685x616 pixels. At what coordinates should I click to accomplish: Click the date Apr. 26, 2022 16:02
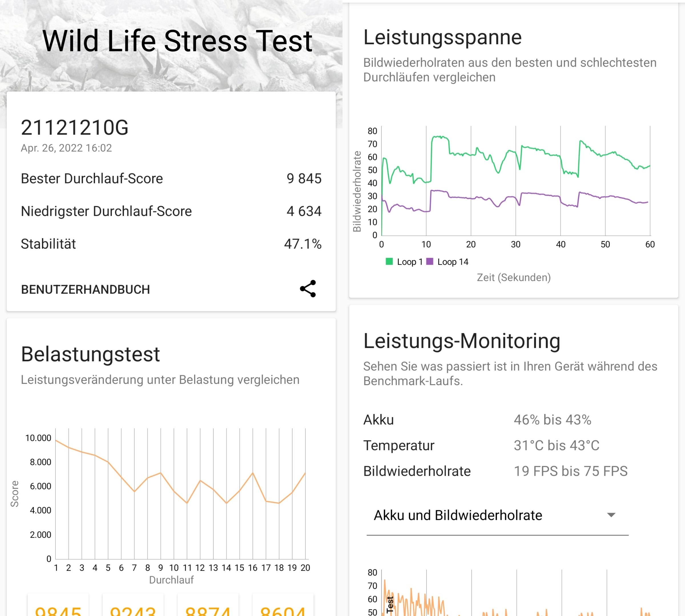[x=67, y=148]
